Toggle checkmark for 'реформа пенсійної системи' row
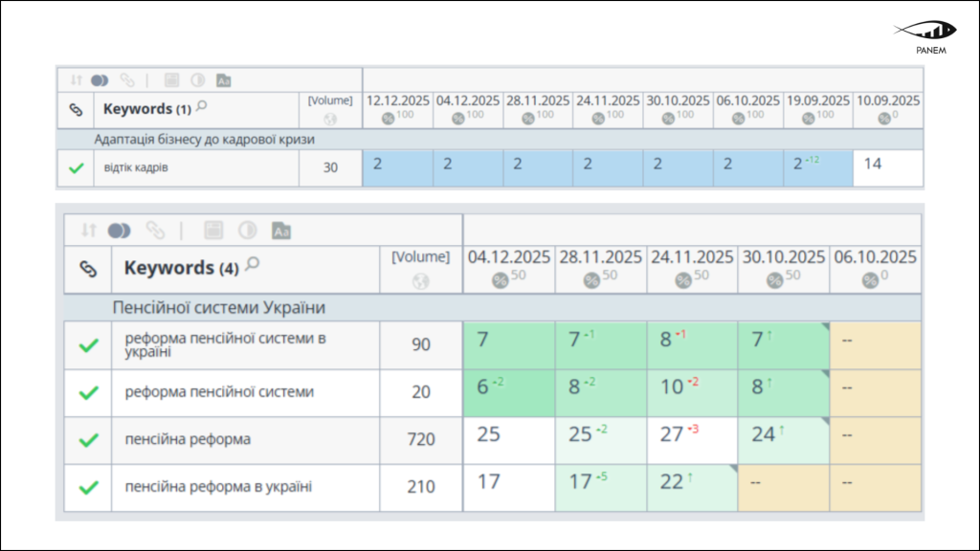Screen dimensions: 980x551 click(x=88, y=392)
